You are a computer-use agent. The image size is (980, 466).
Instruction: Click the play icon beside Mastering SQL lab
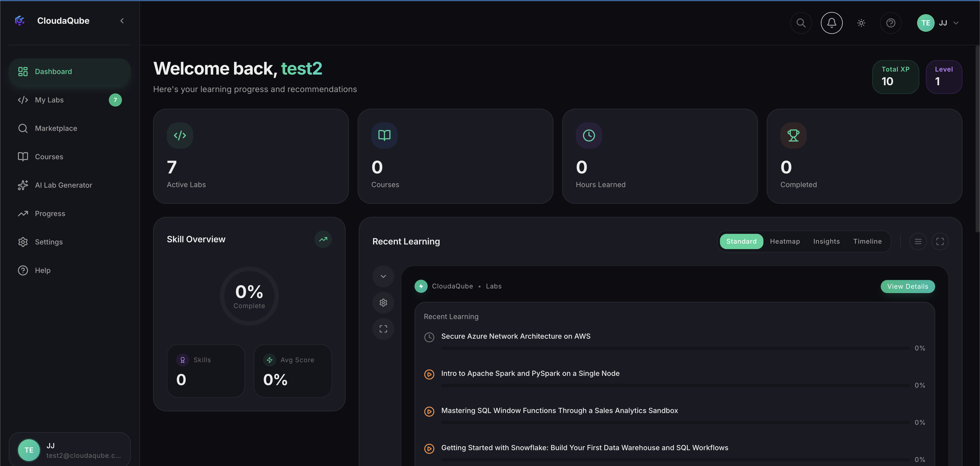pyautogui.click(x=429, y=412)
